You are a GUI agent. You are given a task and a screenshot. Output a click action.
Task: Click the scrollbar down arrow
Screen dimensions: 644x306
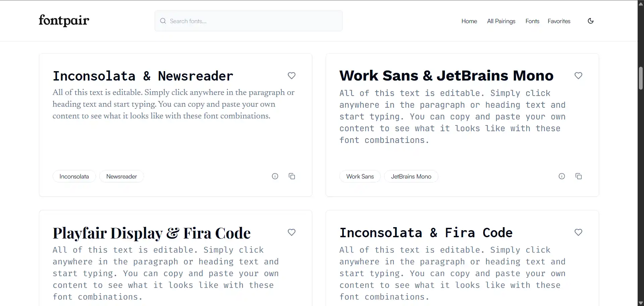[x=641, y=303]
